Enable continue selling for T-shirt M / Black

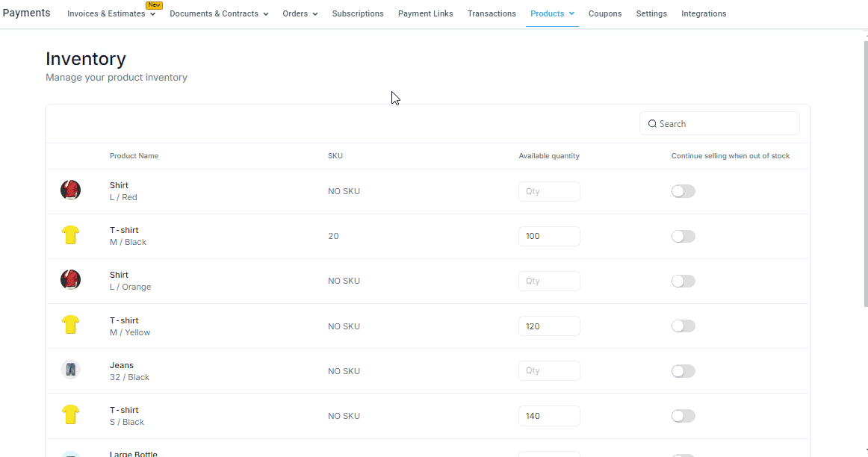(683, 236)
